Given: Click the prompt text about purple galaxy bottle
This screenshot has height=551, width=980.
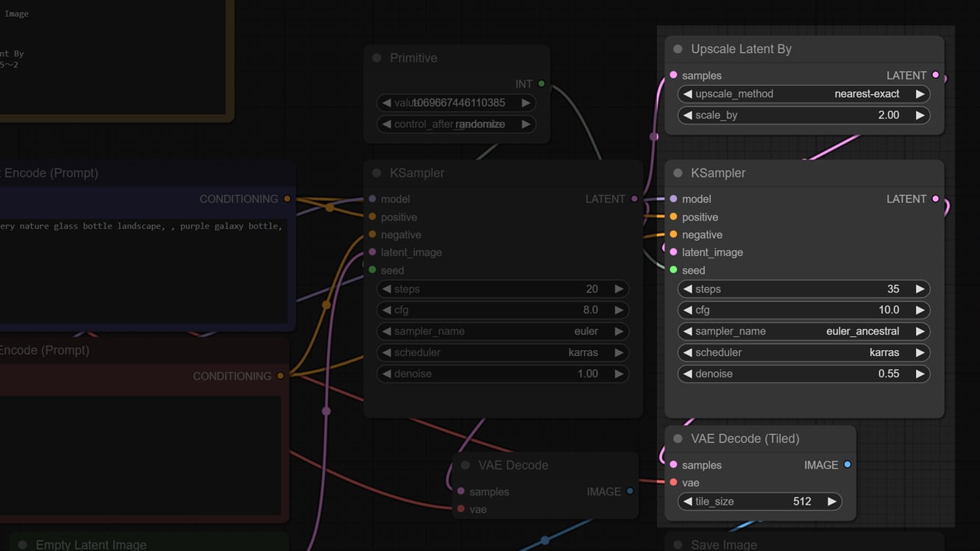Looking at the screenshot, I should point(141,226).
